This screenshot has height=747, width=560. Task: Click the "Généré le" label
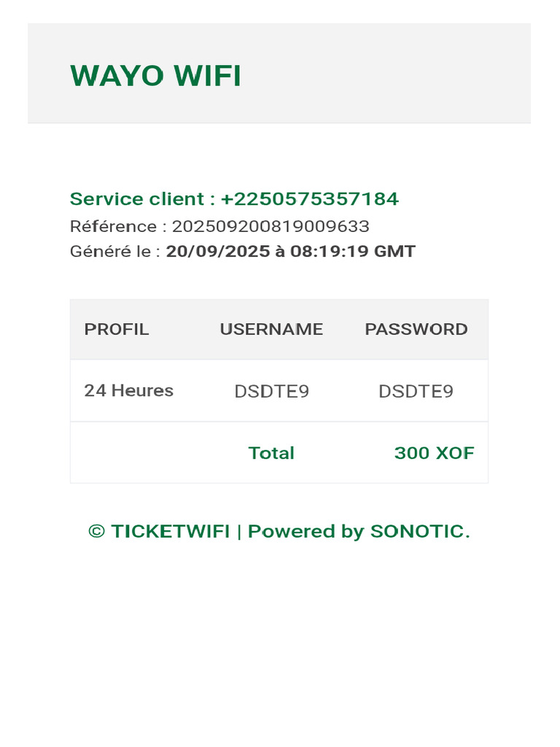point(114,252)
